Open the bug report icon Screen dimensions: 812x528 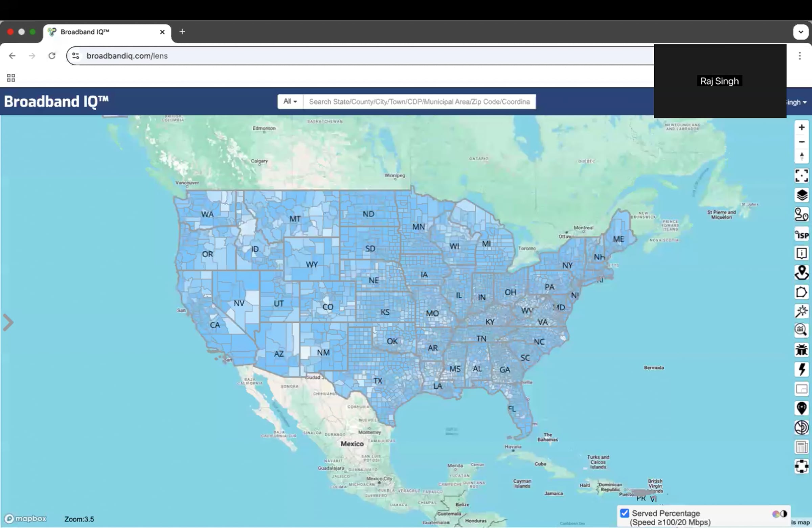pyautogui.click(x=802, y=350)
